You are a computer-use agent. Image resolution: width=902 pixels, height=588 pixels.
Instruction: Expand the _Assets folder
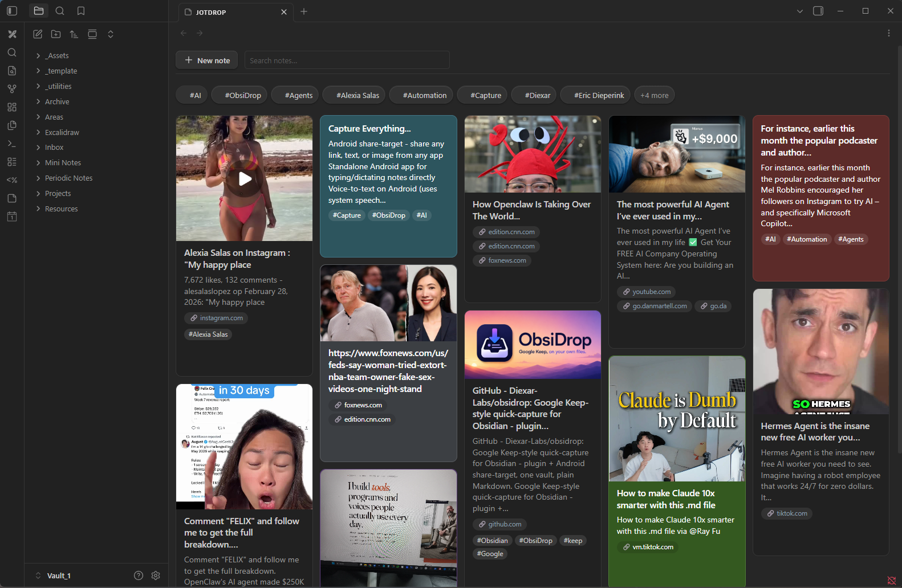(x=38, y=55)
